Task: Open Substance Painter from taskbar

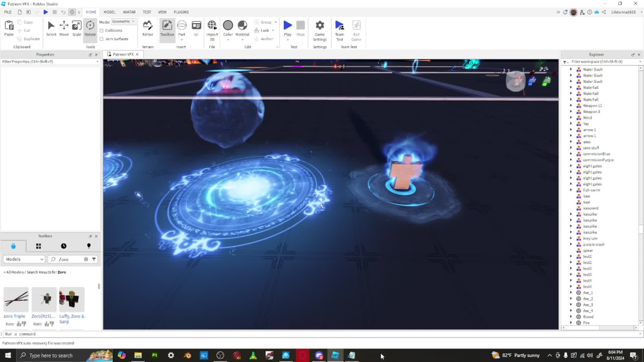Action: [155, 355]
